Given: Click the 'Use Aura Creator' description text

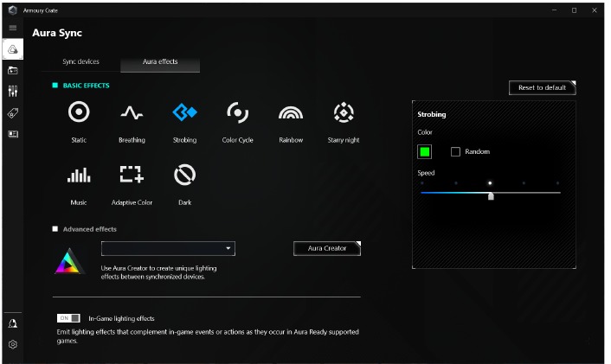Looking at the screenshot, I should click(158, 272).
